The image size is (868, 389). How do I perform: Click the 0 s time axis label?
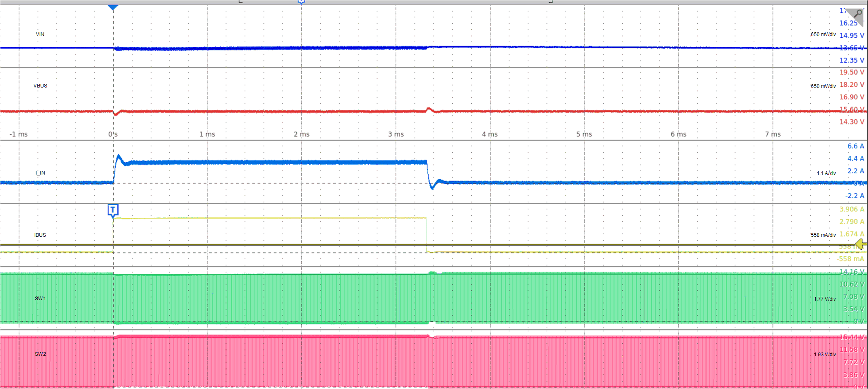tap(113, 134)
